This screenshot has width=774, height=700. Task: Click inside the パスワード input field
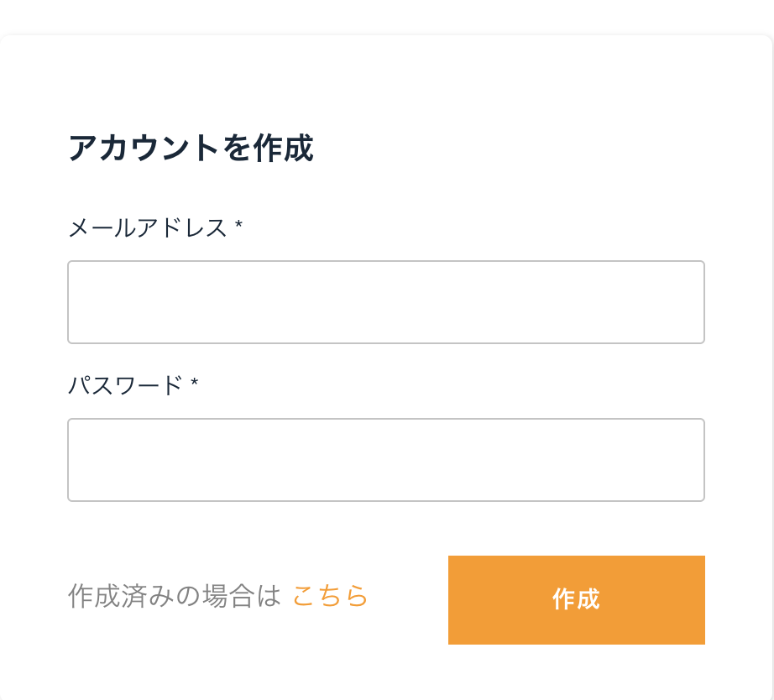pyautogui.click(x=385, y=460)
